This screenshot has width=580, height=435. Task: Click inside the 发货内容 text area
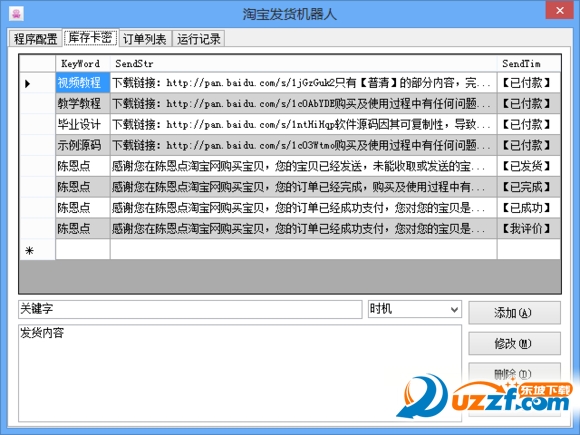point(240,373)
